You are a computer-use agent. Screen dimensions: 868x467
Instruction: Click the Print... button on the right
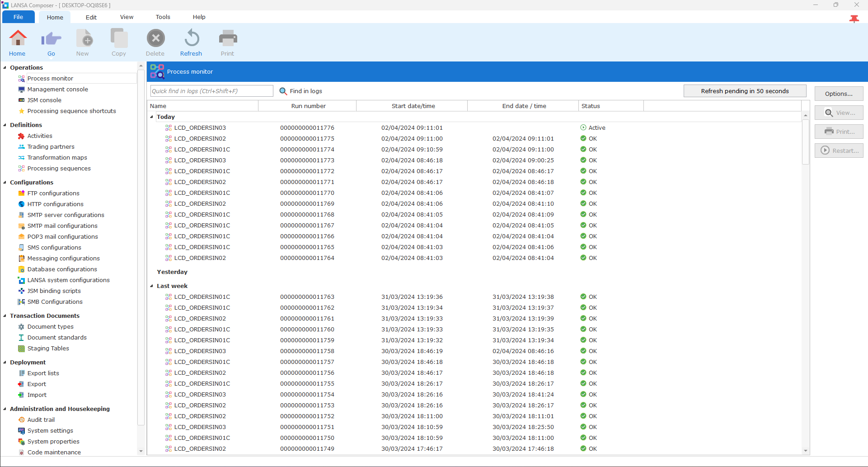[x=839, y=132]
